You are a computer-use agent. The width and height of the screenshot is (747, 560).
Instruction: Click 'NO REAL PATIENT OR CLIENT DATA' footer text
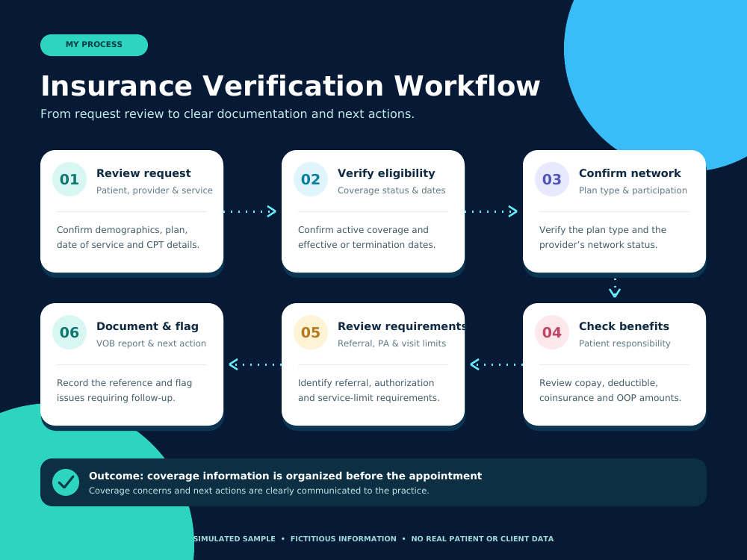(x=482, y=539)
